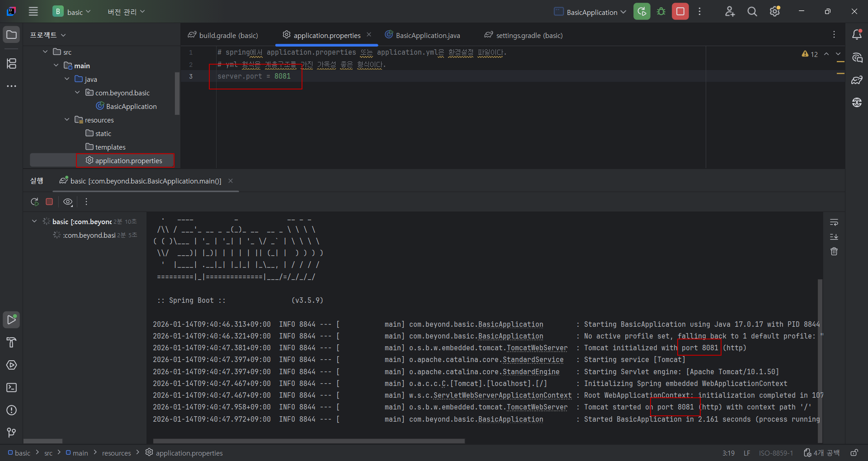The width and height of the screenshot is (868, 461).
Task: Switch to build.gradle (basic) tab
Action: pos(224,35)
